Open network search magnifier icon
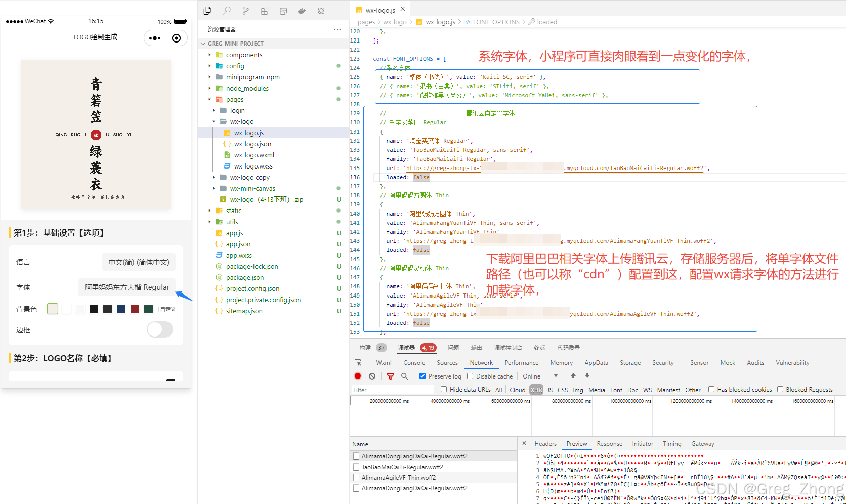Image resolution: width=846 pixels, height=504 pixels. [404, 376]
